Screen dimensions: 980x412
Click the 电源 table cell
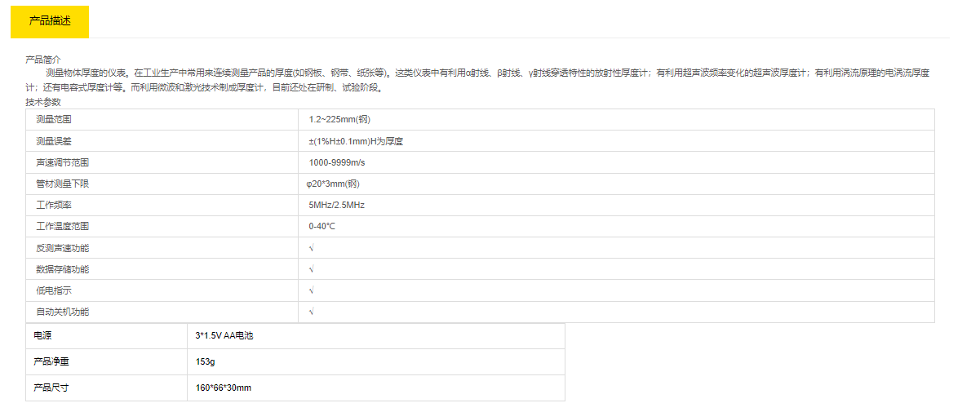[x=107, y=336]
